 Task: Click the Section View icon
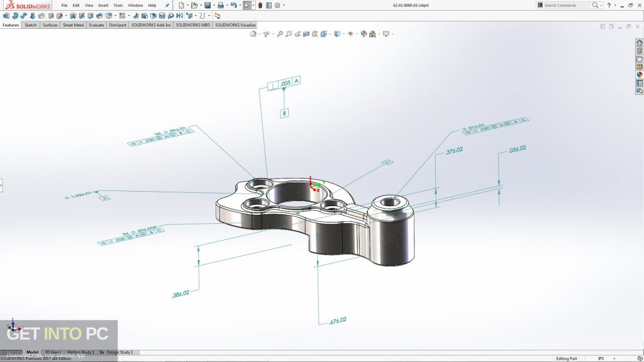click(x=306, y=34)
